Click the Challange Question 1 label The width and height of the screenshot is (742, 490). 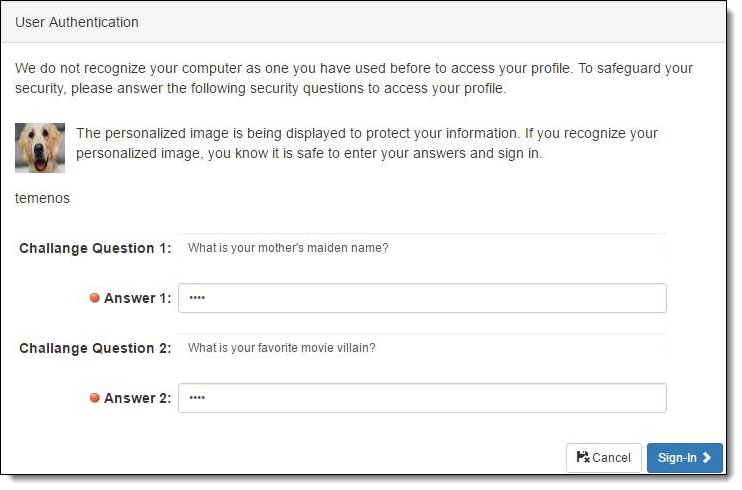[x=95, y=248]
